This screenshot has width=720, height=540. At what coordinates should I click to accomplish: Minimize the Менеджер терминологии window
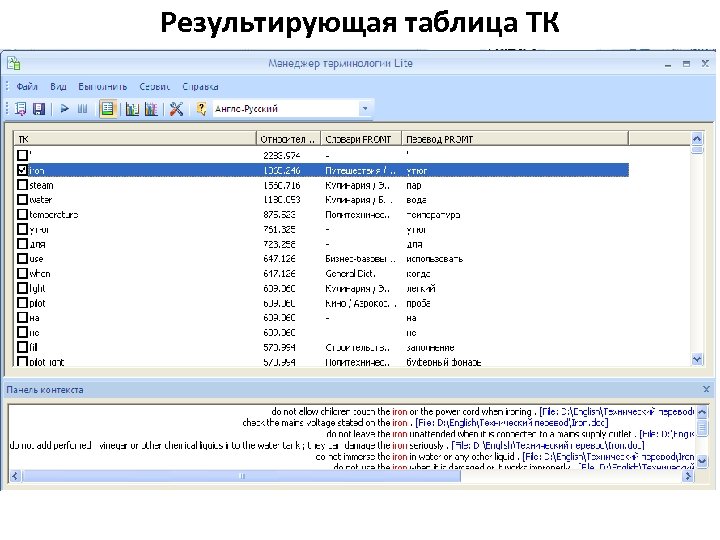pos(668,64)
